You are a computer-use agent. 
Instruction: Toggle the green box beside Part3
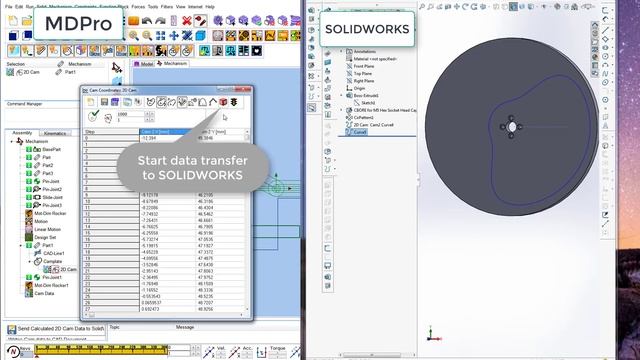(x=29, y=173)
